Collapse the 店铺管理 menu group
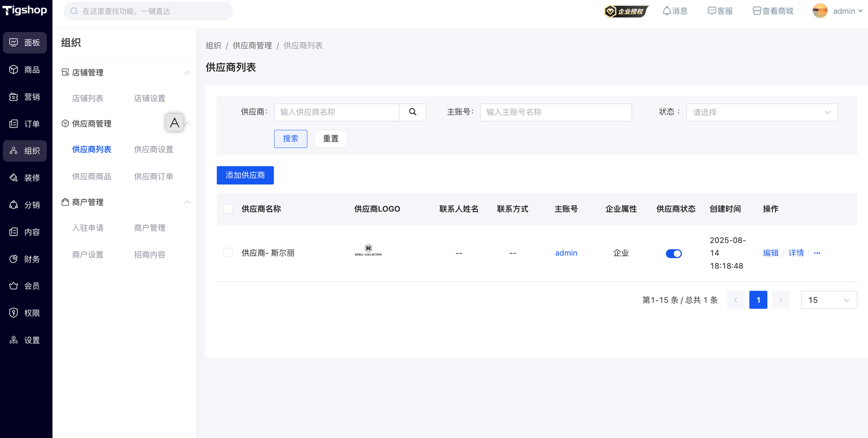 point(187,73)
